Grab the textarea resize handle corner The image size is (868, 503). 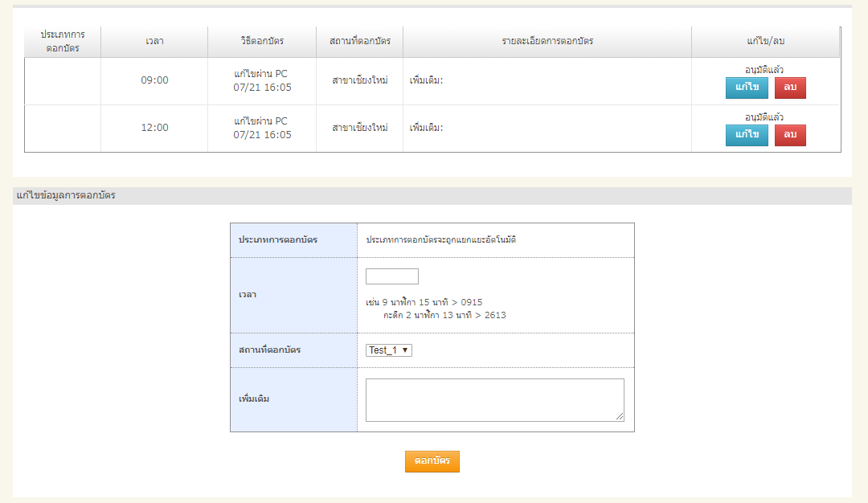[x=620, y=417]
